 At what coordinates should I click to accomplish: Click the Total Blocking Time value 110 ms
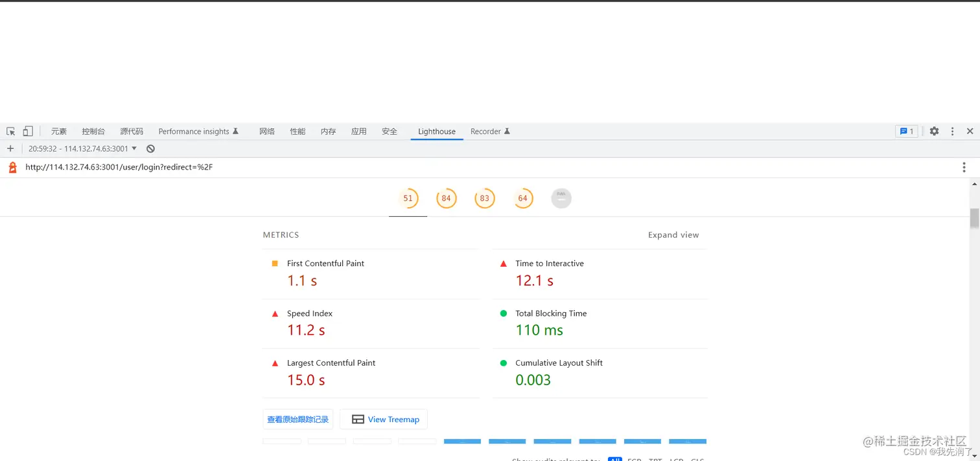click(539, 331)
